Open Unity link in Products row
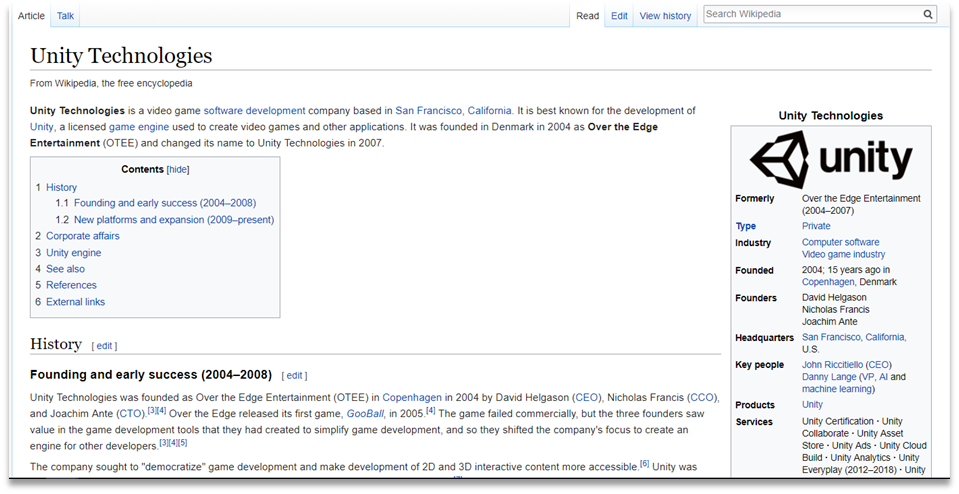The image size is (959, 494). pyautogui.click(x=812, y=404)
